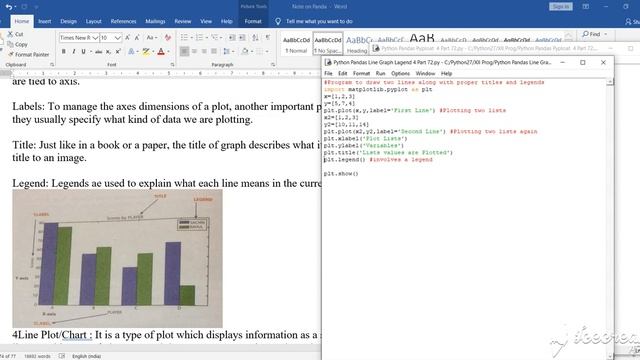This screenshot has height=360, width=640.
Task: Open the Help menu in the IDLE window
Action: 446,73
